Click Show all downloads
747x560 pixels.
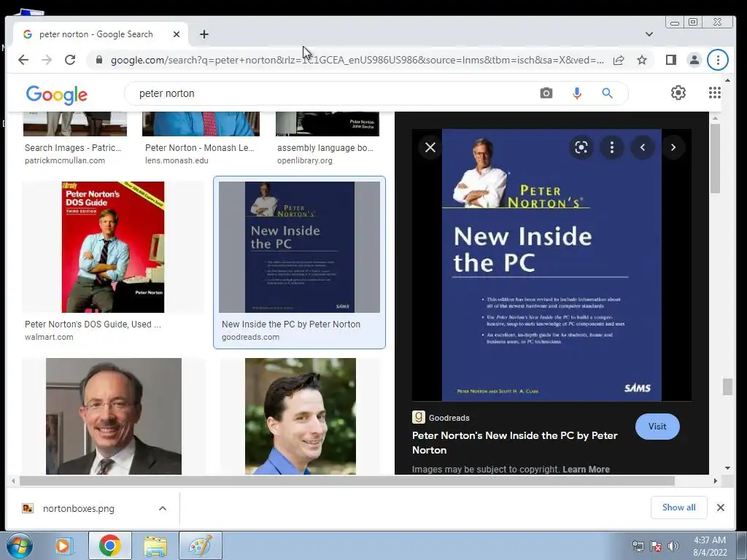pyautogui.click(x=679, y=507)
